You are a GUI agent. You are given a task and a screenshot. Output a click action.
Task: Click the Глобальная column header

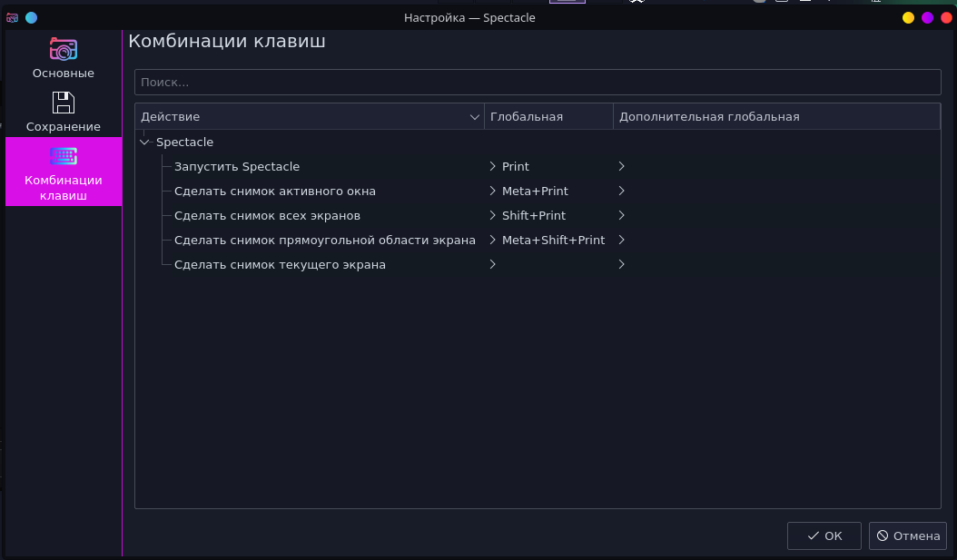(548, 116)
